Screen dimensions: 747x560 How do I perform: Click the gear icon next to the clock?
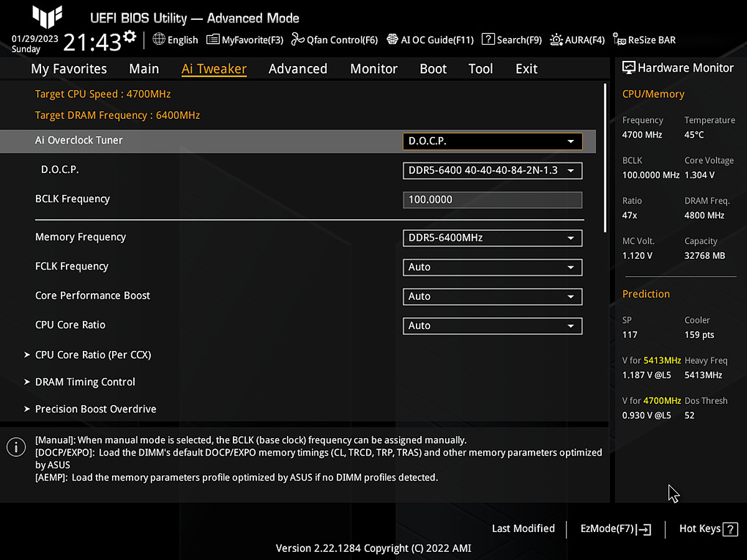click(129, 36)
